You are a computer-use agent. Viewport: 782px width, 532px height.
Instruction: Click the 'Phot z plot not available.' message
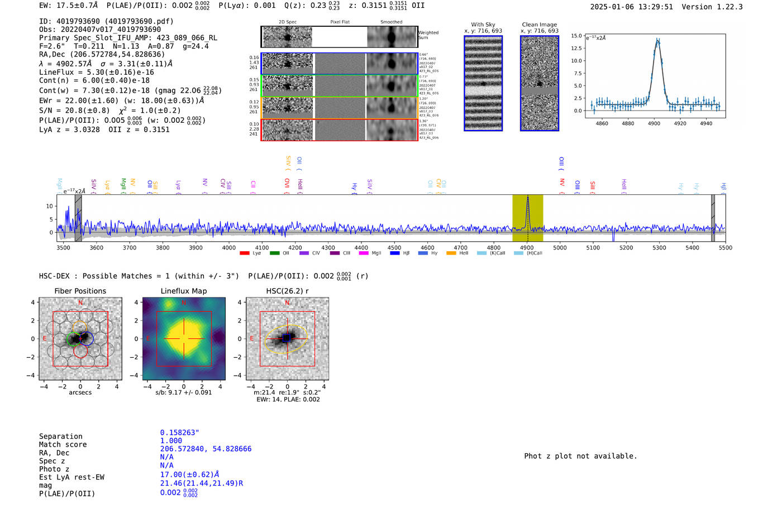click(x=580, y=456)
